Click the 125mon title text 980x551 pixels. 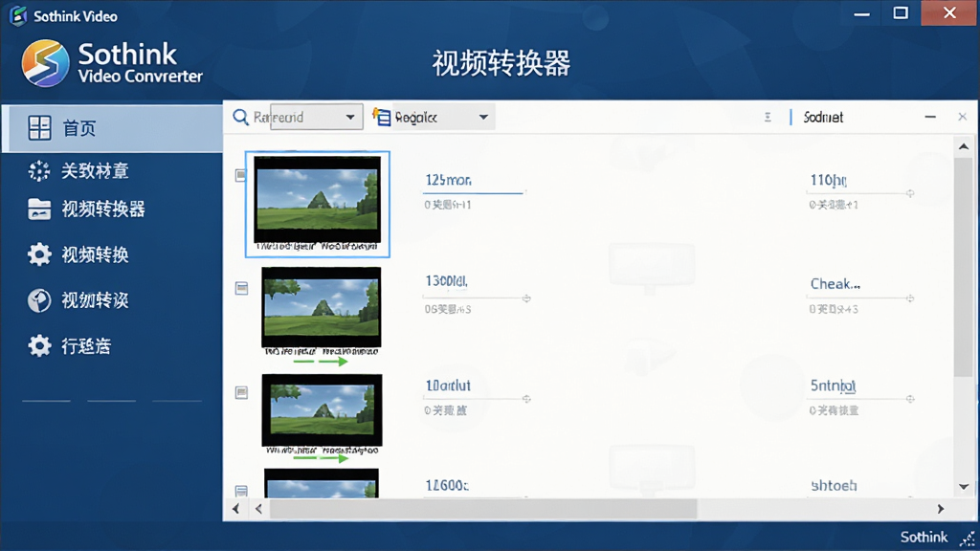pyautogui.click(x=448, y=181)
